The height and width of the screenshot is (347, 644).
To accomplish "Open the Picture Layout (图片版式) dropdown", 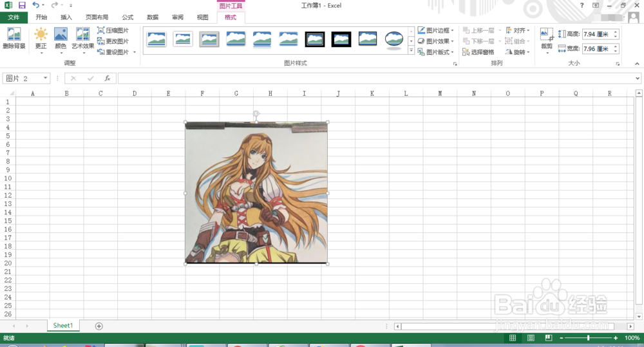I will pyautogui.click(x=436, y=52).
